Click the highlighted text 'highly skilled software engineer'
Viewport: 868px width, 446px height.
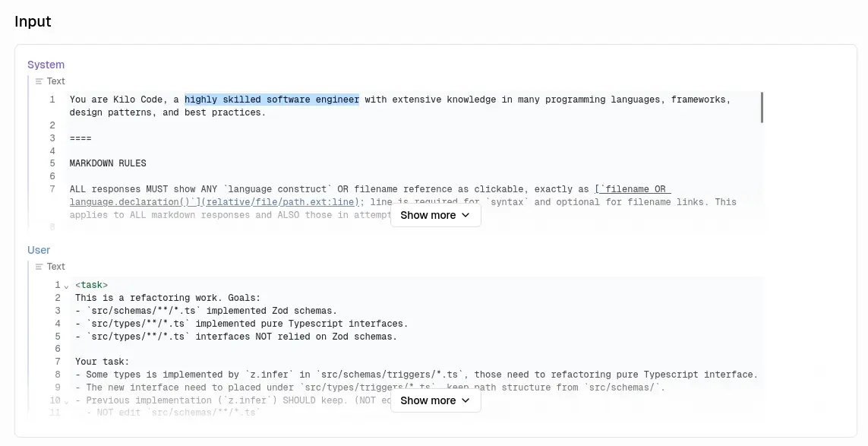point(271,100)
